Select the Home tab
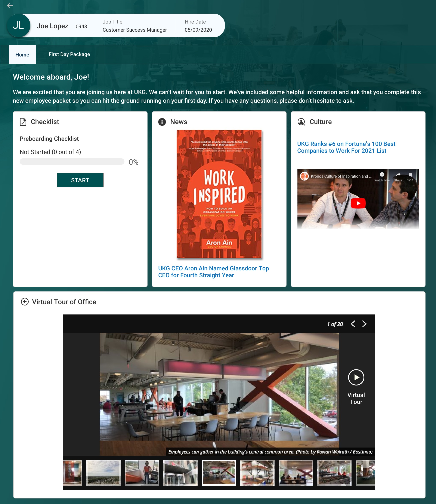Viewport: 436px width, 504px height. tap(22, 54)
